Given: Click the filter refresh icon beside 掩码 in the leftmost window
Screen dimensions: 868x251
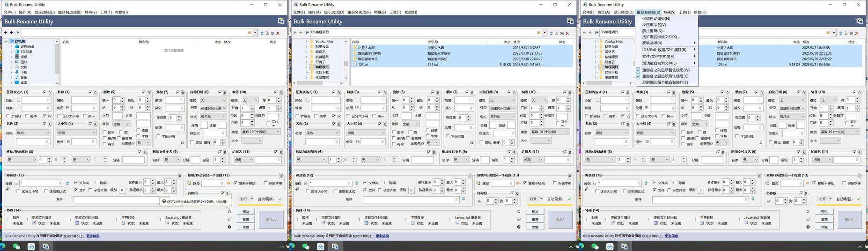Looking at the screenshot, I should point(67,183).
